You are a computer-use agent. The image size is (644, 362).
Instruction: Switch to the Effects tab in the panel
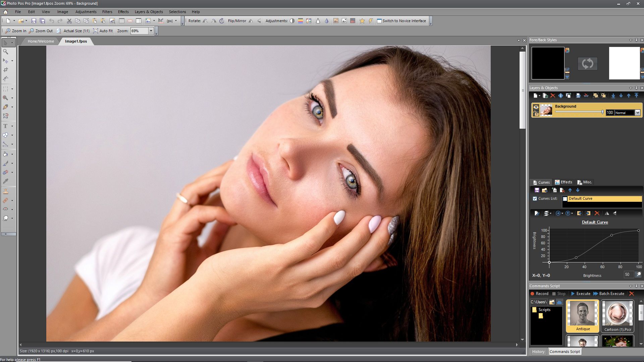point(563,182)
